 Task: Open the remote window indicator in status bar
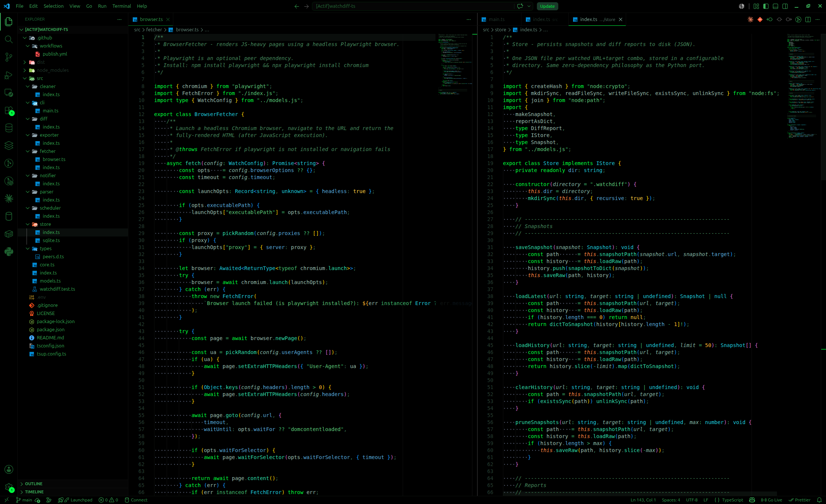6,500
